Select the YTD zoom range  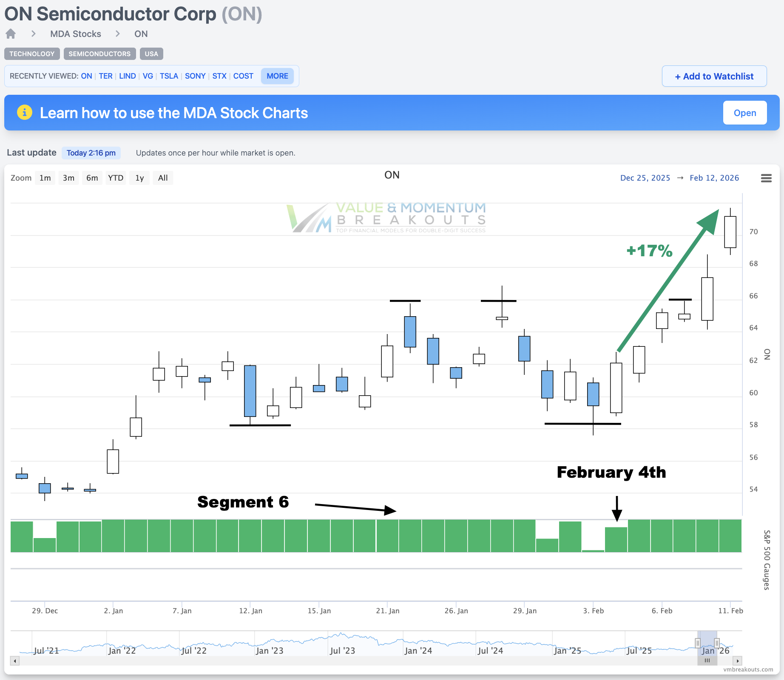[116, 178]
